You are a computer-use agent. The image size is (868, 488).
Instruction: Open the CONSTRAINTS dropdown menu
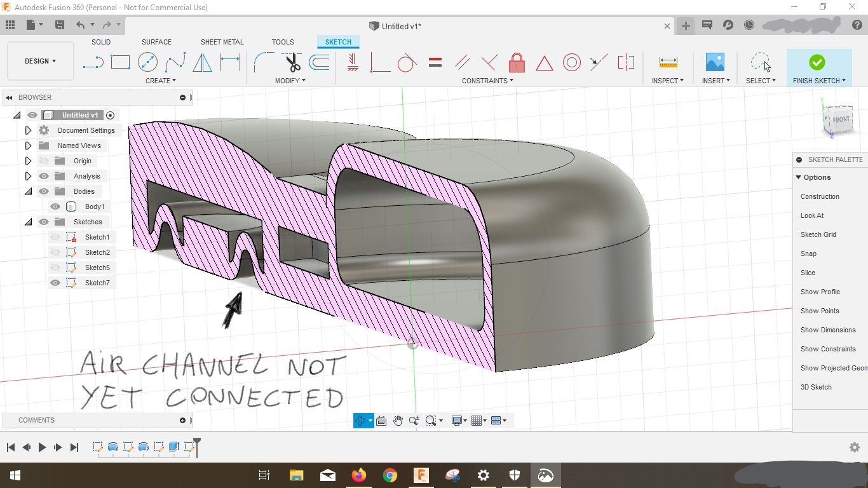[487, 81]
